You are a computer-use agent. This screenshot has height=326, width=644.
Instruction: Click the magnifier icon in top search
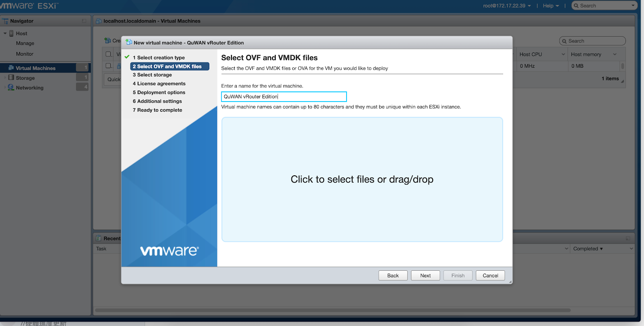click(x=576, y=6)
